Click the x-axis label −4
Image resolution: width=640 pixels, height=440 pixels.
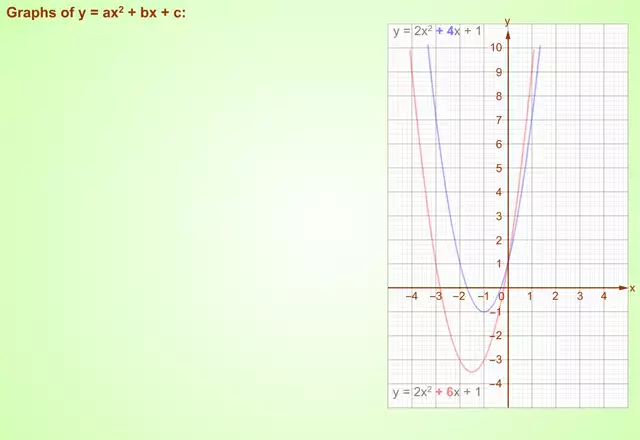click(412, 296)
